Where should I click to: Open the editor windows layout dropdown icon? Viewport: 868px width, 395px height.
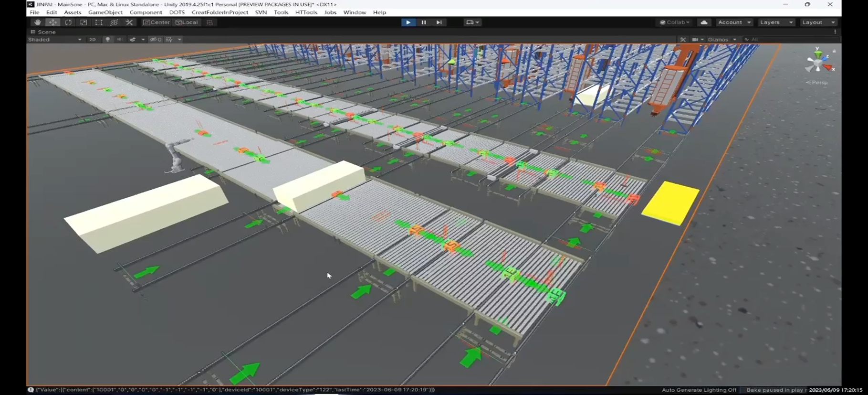point(472,22)
